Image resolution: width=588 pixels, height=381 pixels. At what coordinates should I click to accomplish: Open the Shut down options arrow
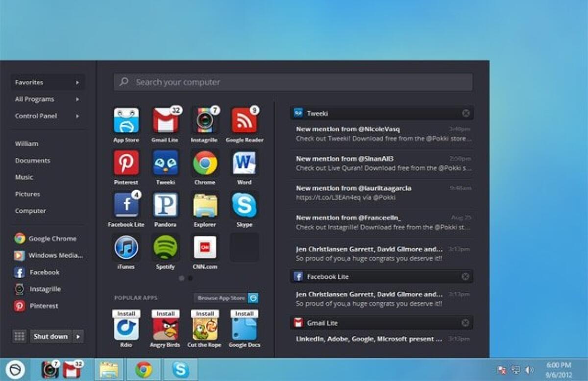click(77, 336)
